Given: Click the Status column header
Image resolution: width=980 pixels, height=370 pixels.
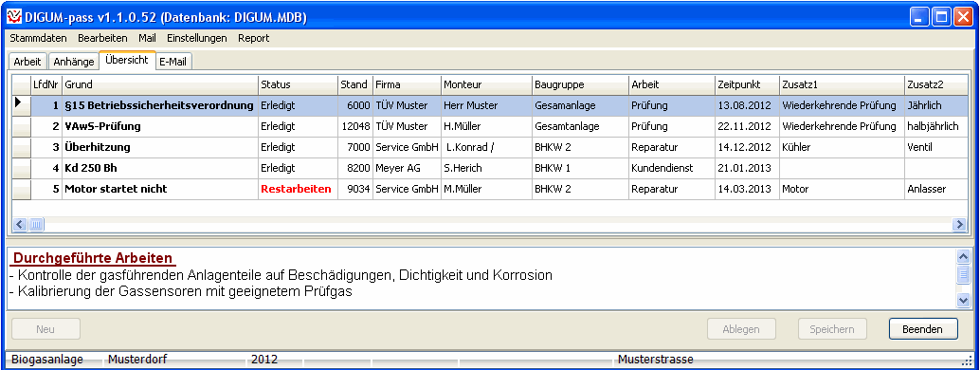Looking at the screenshot, I should [299, 84].
